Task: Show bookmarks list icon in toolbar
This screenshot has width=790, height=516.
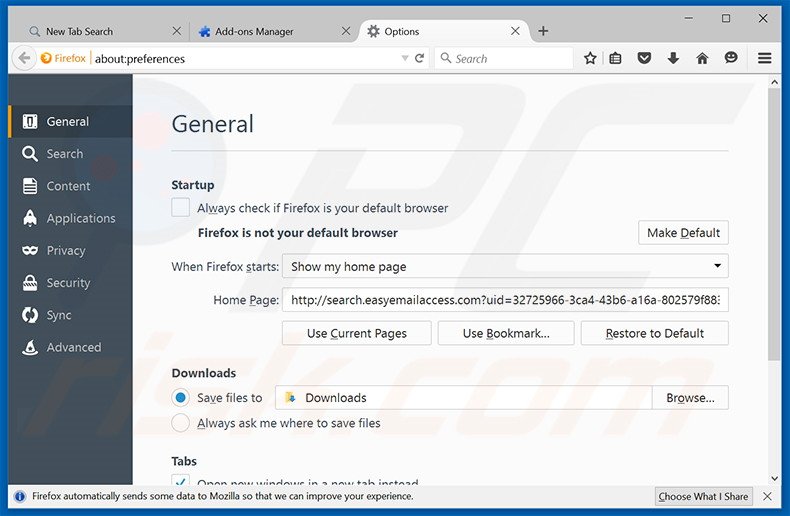Action: pyautogui.click(x=616, y=58)
